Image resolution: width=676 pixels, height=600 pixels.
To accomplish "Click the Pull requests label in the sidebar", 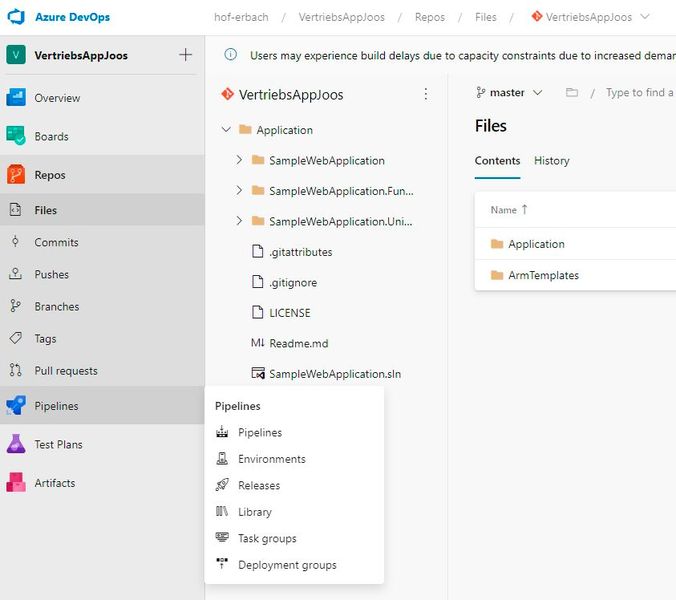I will point(66,371).
